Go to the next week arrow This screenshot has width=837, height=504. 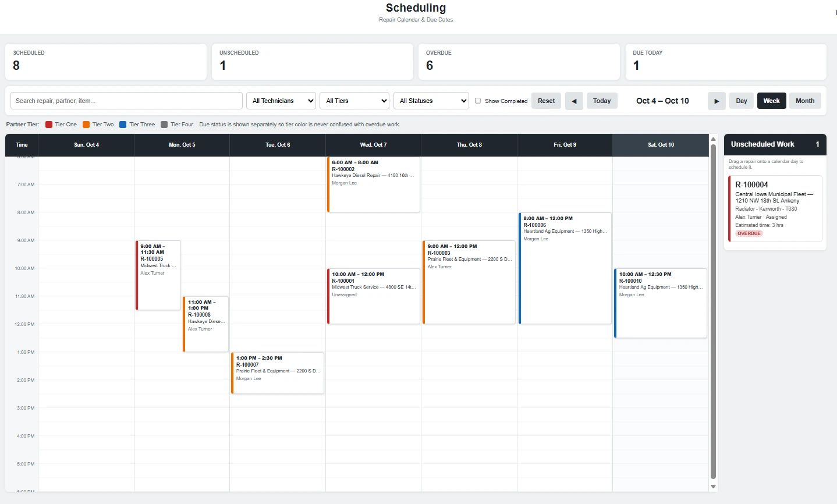pyautogui.click(x=717, y=101)
